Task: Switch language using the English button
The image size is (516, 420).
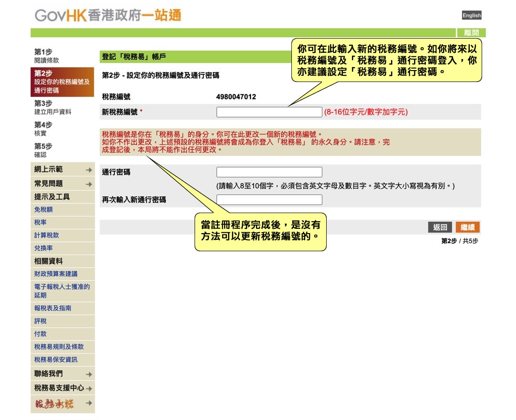Action: coord(472,15)
